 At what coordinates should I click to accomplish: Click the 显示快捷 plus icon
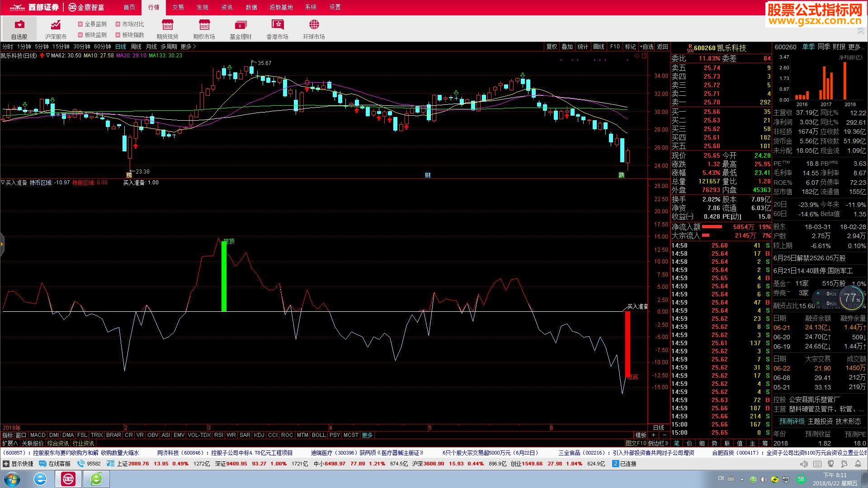click(x=6, y=464)
